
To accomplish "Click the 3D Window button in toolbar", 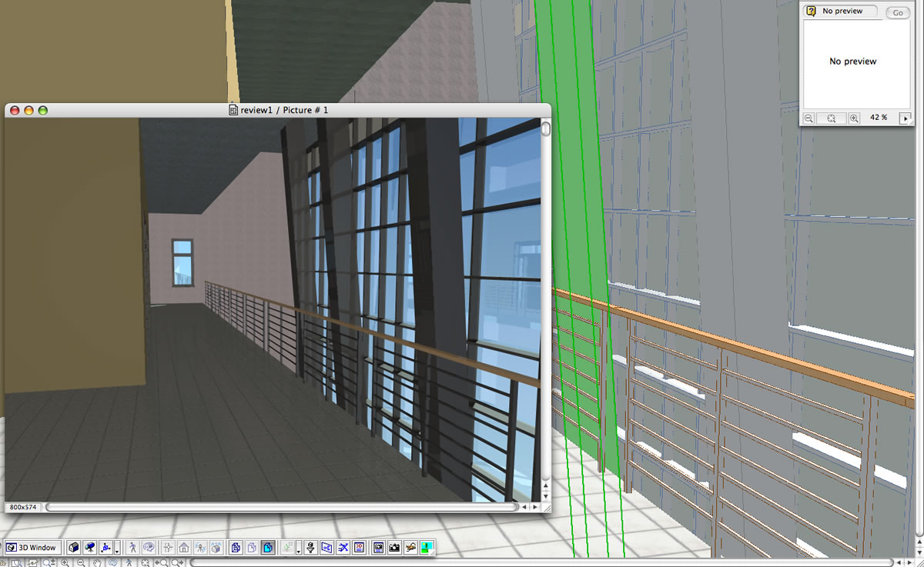I will pyautogui.click(x=32, y=548).
